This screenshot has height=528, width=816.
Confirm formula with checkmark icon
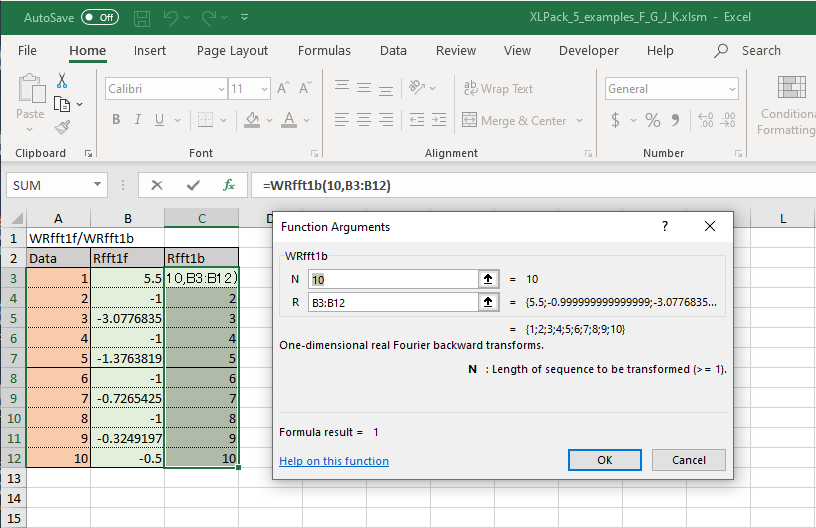(194, 185)
